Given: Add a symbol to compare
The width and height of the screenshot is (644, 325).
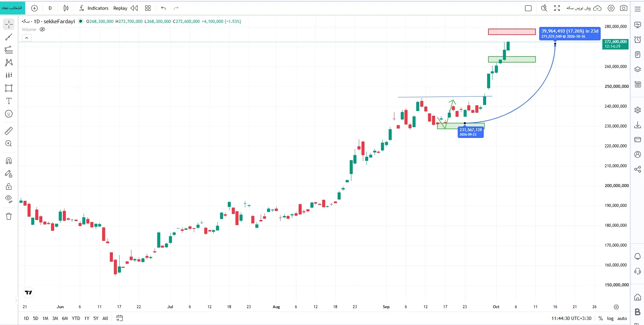Looking at the screenshot, I should point(34,8).
